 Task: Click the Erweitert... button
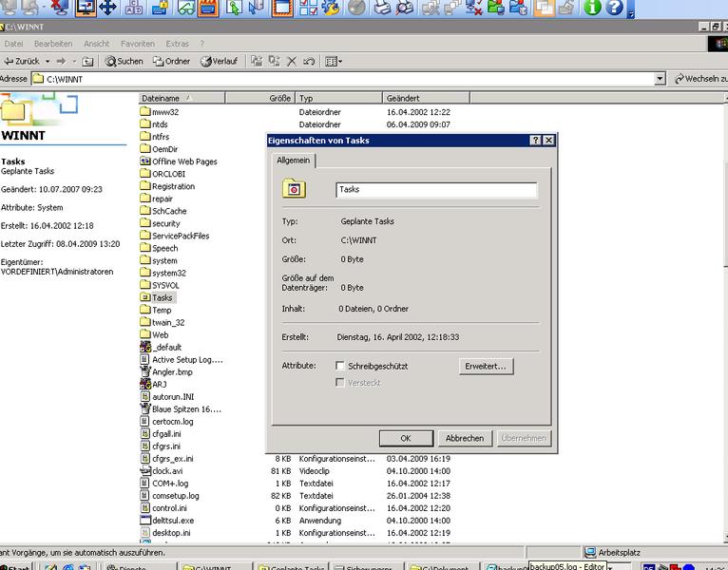click(x=486, y=367)
